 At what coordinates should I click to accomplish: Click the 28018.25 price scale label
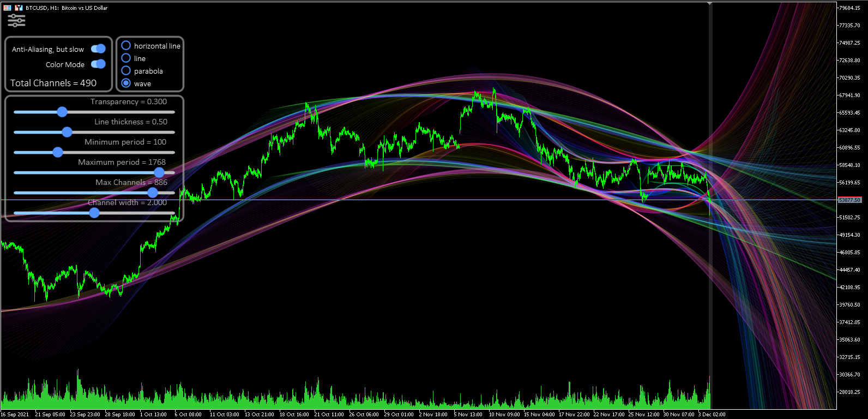849,392
